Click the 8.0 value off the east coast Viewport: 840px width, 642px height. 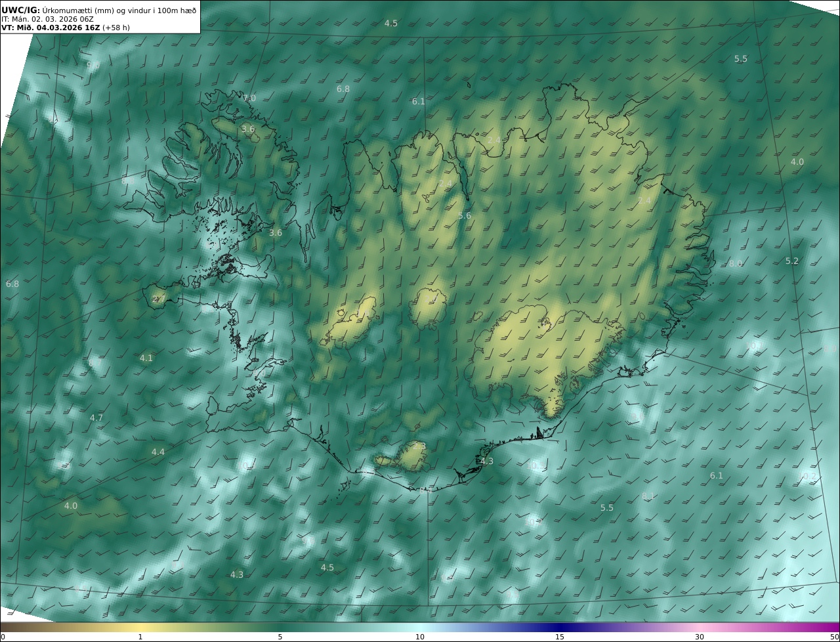coord(735,264)
